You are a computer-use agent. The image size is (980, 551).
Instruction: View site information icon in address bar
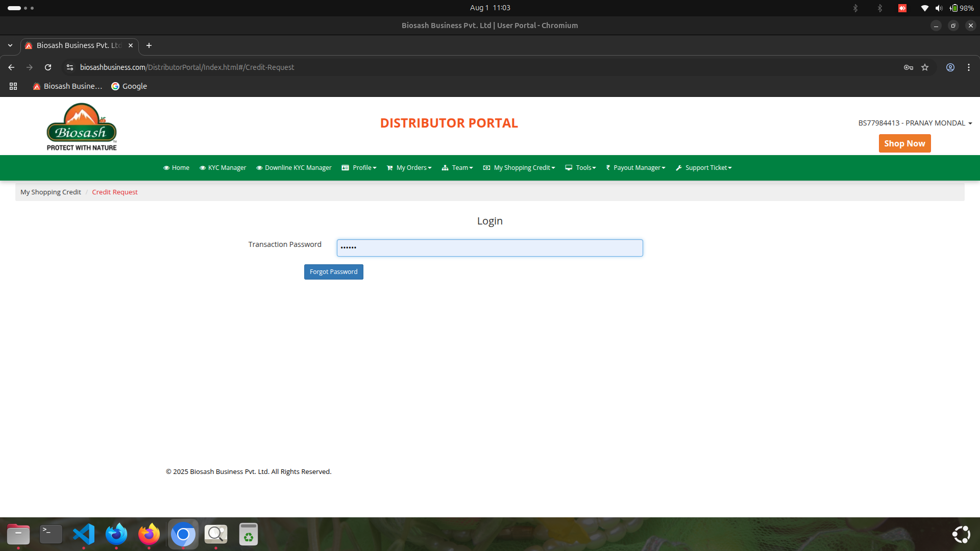click(x=70, y=67)
